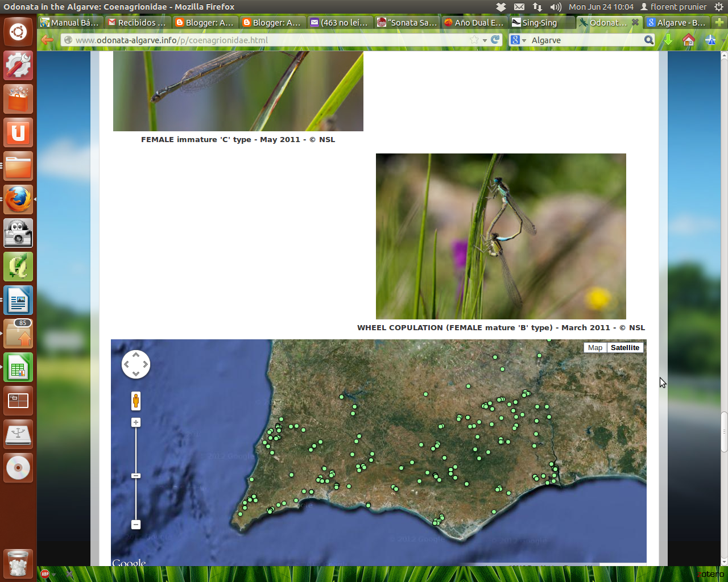Open a new tab with plus button
The width and height of the screenshot is (728, 582).
[x=719, y=23]
